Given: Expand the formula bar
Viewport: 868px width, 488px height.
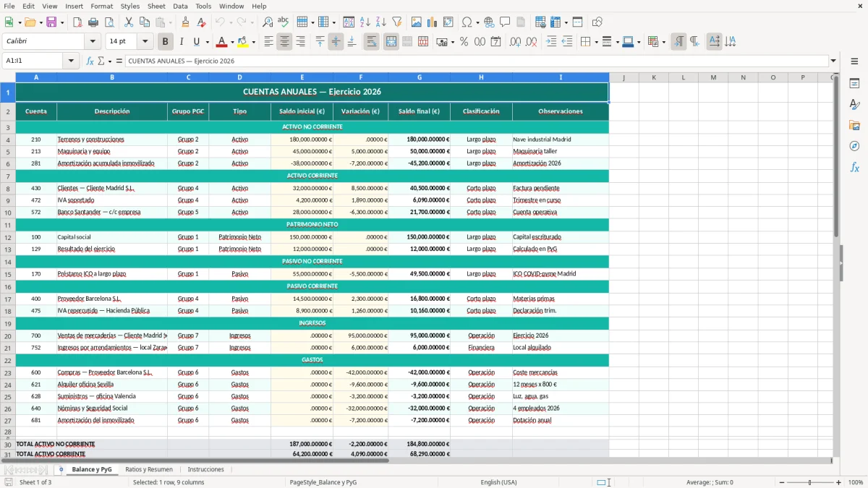Looking at the screenshot, I should point(833,61).
